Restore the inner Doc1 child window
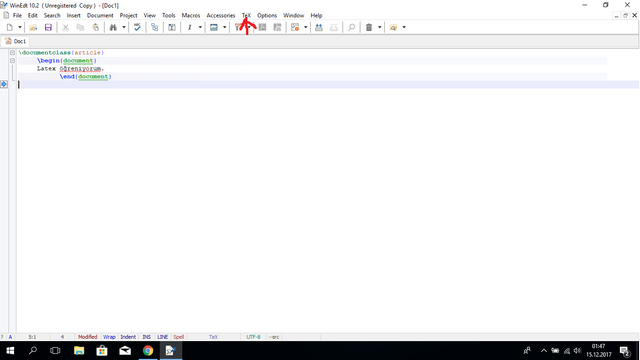This screenshot has width=640, height=360. click(x=625, y=16)
